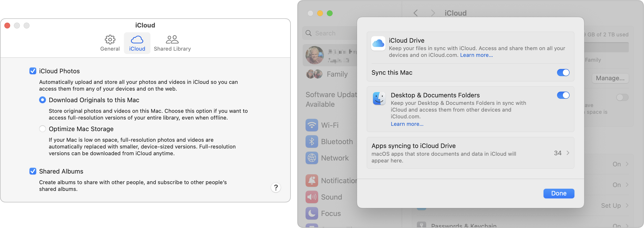
Task: Focus the Search field in System Settings
Action: (x=330, y=33)
